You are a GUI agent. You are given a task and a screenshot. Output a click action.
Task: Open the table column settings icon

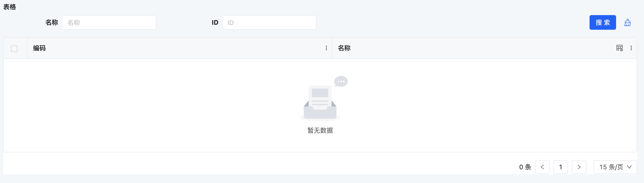[x=619, y=48]
